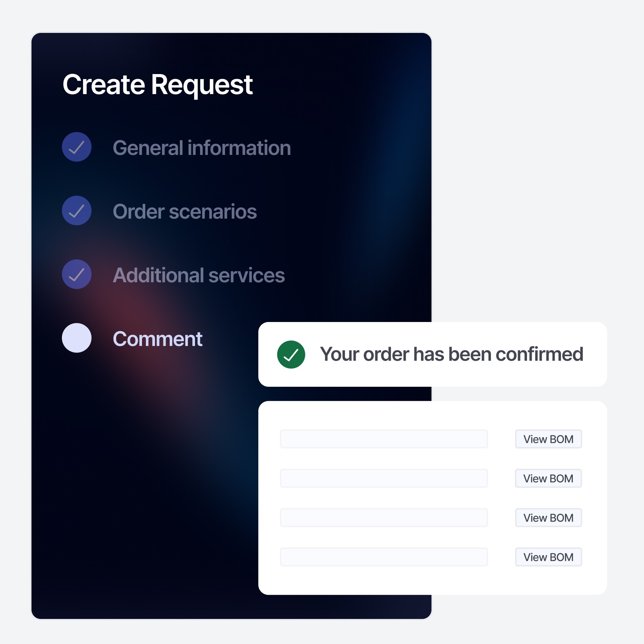Click the General information checkmark icon
Image resolution: width=644 pixels, height=644 pixels.
pos(77,147)
